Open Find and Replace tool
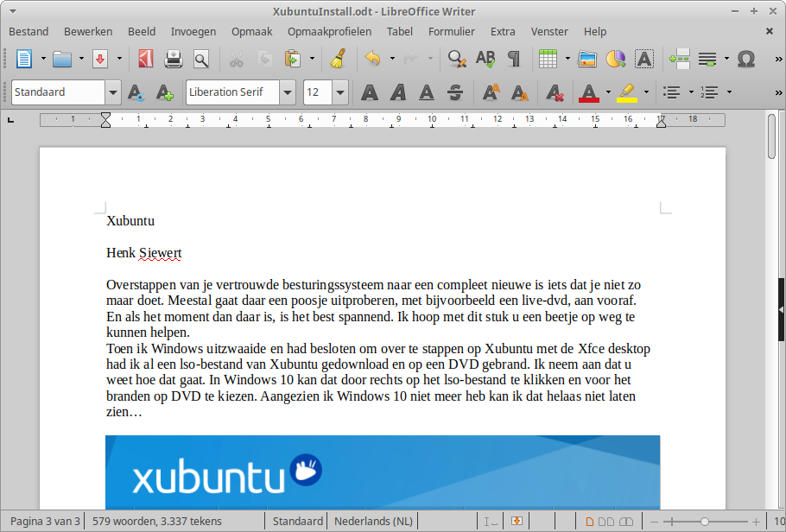 click(457, 60)
